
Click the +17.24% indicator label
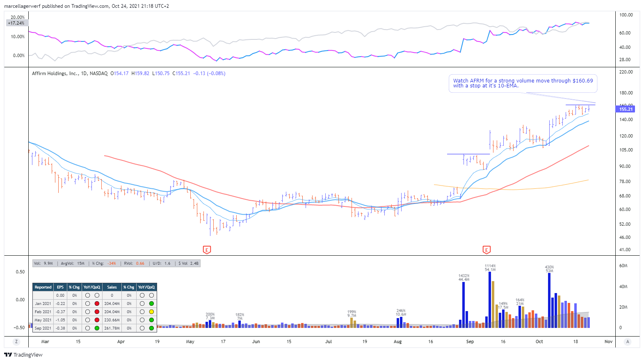coord(16,23)
